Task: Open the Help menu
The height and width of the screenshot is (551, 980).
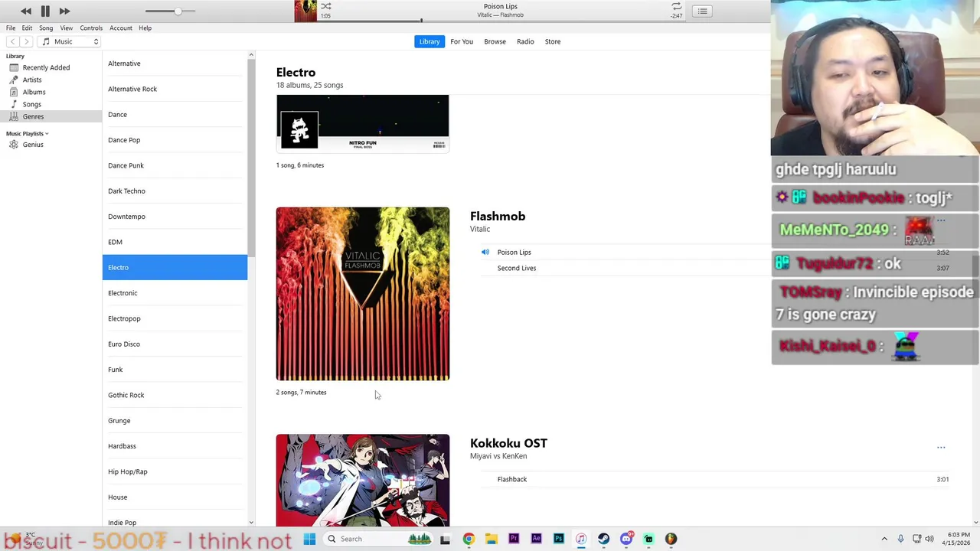Action: [x=145, y=28]
